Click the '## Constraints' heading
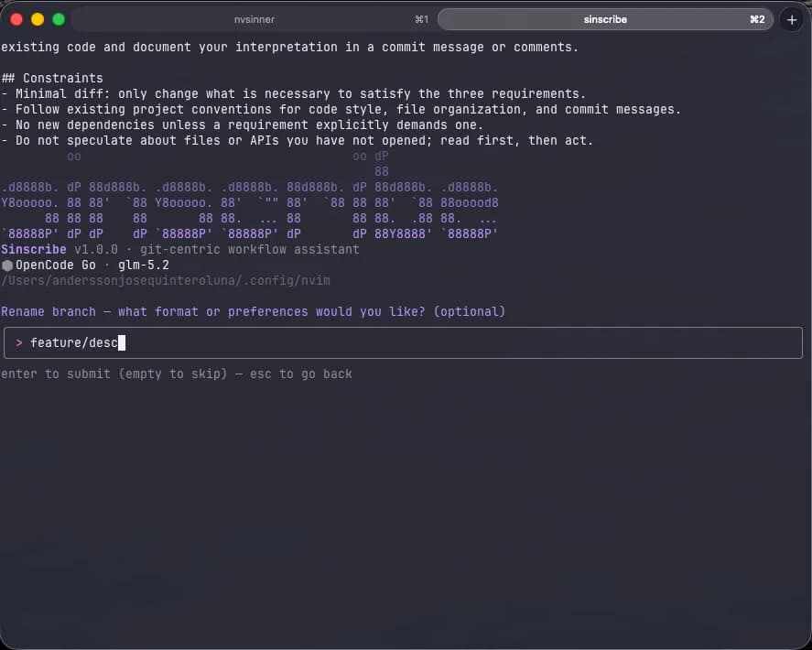This screenshot has width=812, height=650. 52,78
